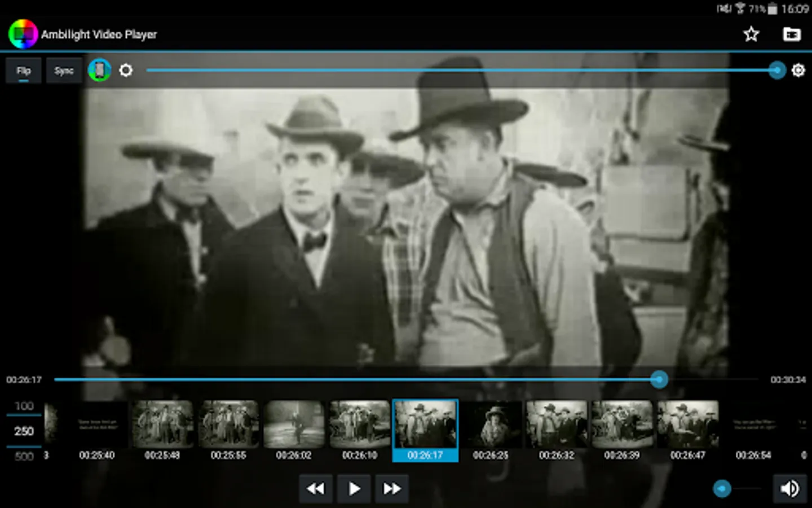Fast forward the video
The width and height of the screenshot is (812, 508).
point(392,488)
